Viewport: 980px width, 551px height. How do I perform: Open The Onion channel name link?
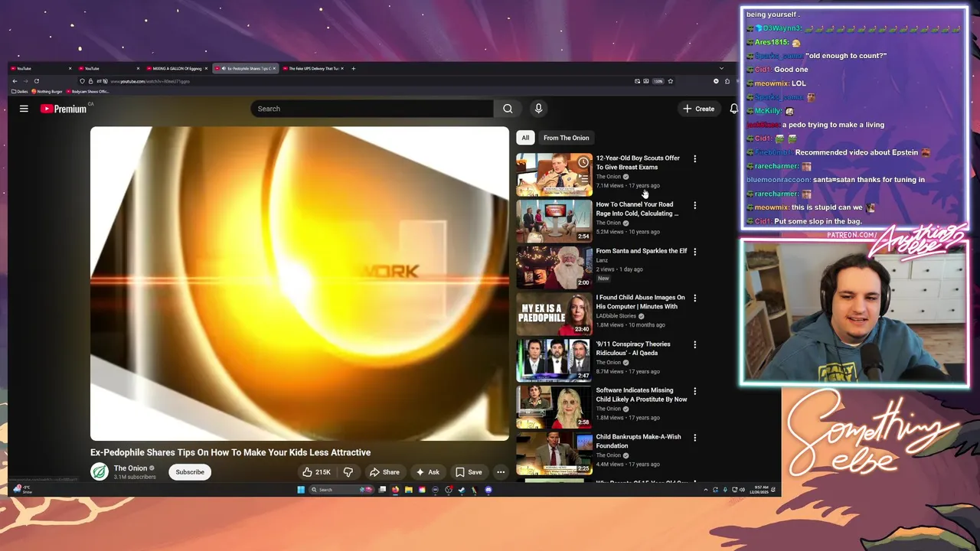click(x=131, y=468)
